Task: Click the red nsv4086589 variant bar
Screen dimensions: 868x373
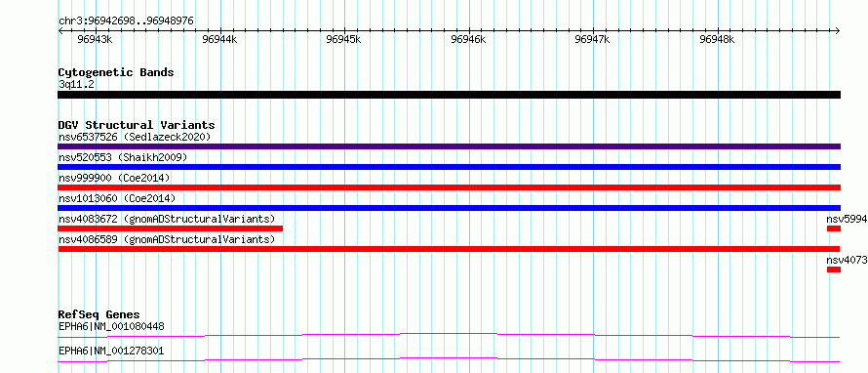Action: [449, 249]
